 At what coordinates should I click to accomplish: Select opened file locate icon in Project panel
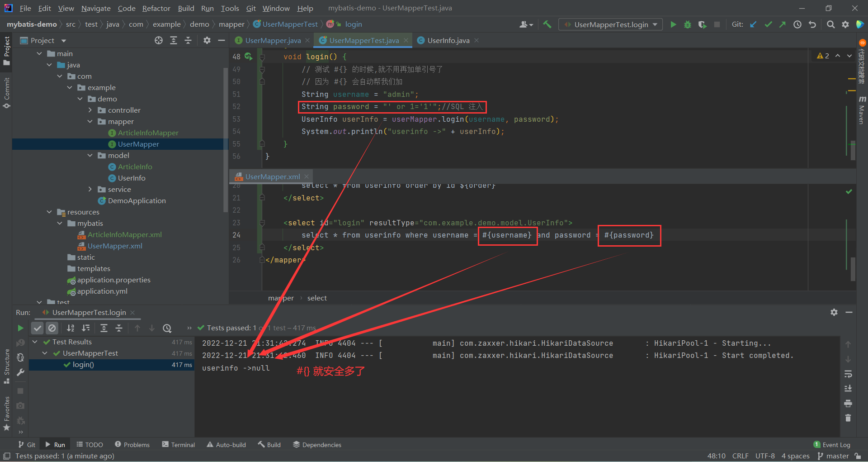[159, 40]
